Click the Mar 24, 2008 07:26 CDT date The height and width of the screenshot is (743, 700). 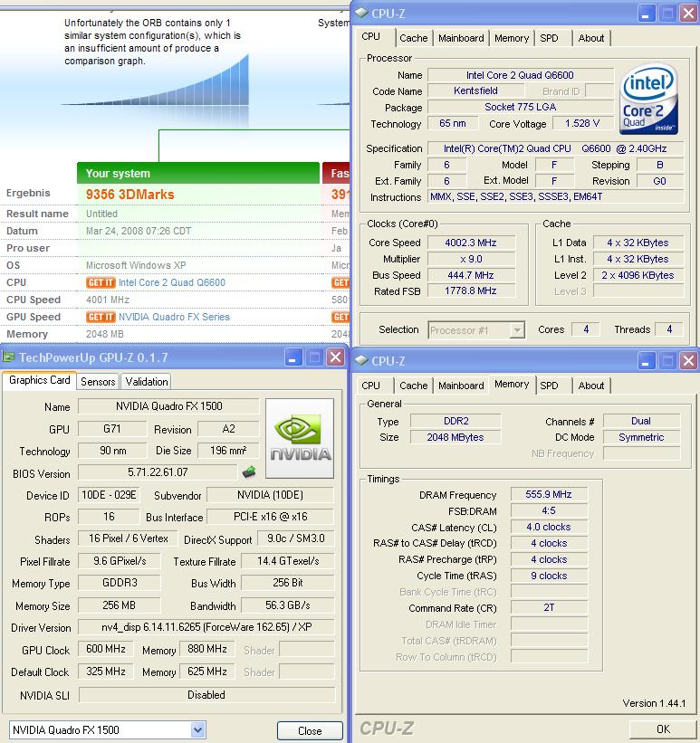coord(139,231)
